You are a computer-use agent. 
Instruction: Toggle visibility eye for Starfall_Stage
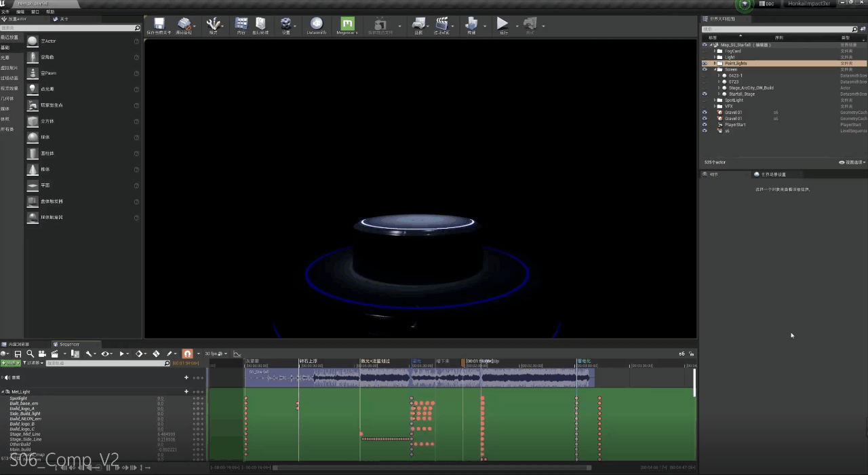pyautogui.click(x=705, y=94)
